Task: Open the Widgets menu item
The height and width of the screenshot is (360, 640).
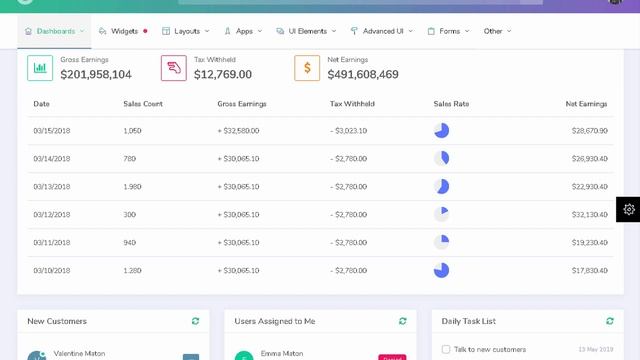Action: coord(123,31)
